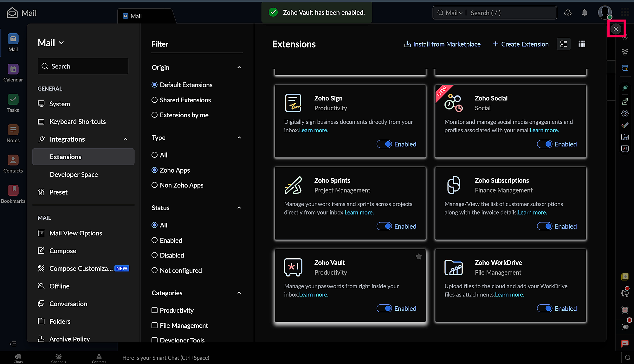634x364 pixels.
Task: Click the notifications bell icon
Action: click(585, 13)
